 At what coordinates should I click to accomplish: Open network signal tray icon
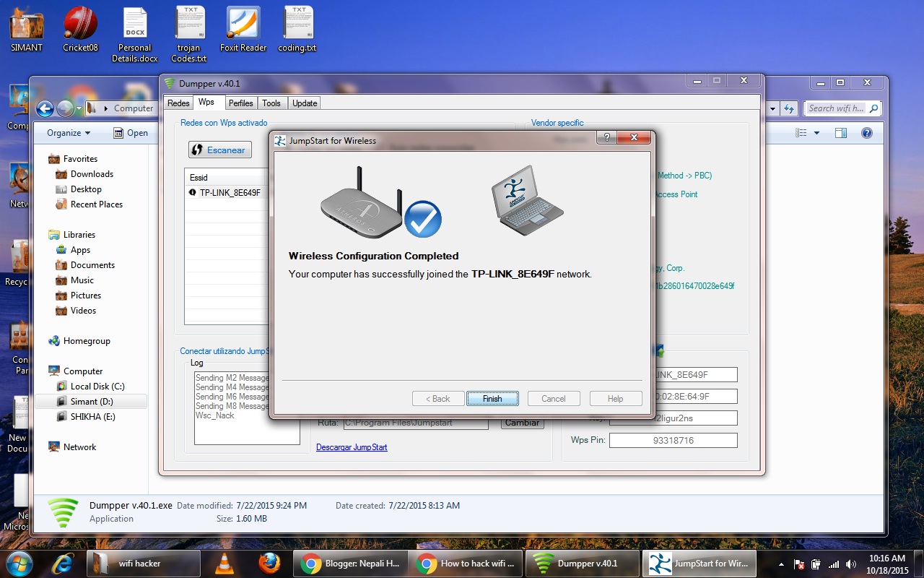[833, 564]
